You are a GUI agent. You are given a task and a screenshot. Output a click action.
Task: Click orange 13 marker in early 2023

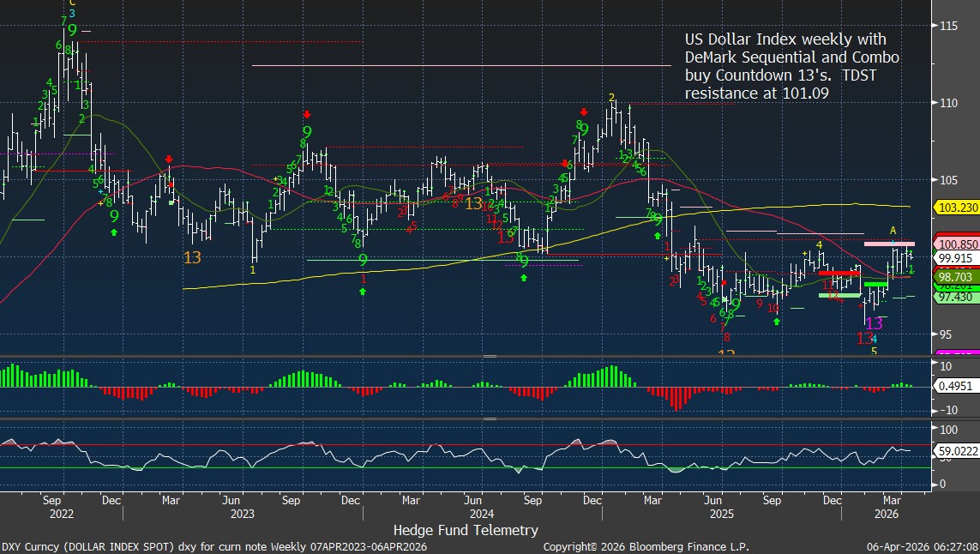tap(193, 256)
